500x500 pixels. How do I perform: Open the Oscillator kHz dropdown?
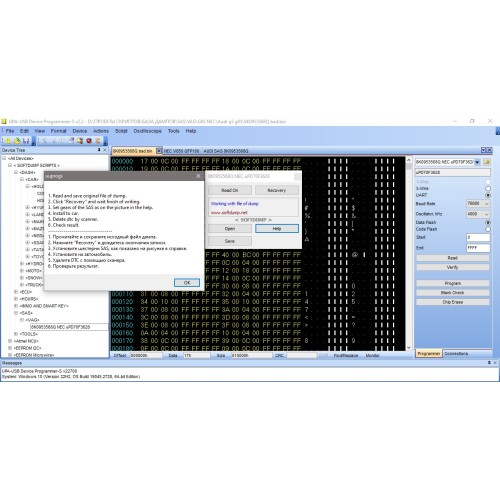pyautogui.click(x=487, y=214)
